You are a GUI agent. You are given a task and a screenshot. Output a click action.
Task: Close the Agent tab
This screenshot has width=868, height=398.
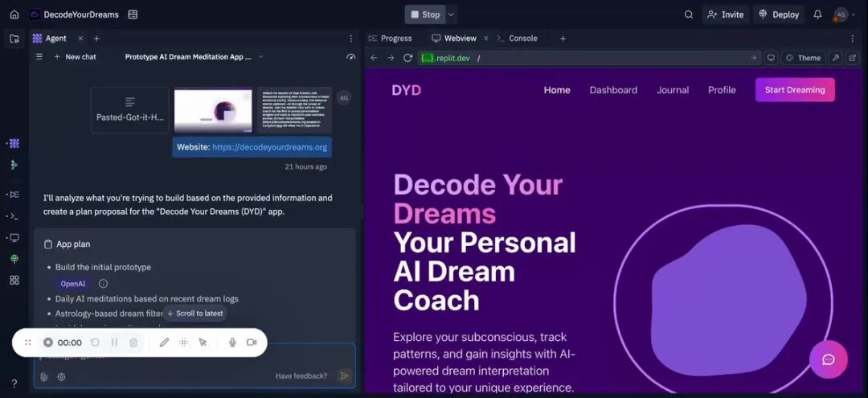(x=80, y=39)
